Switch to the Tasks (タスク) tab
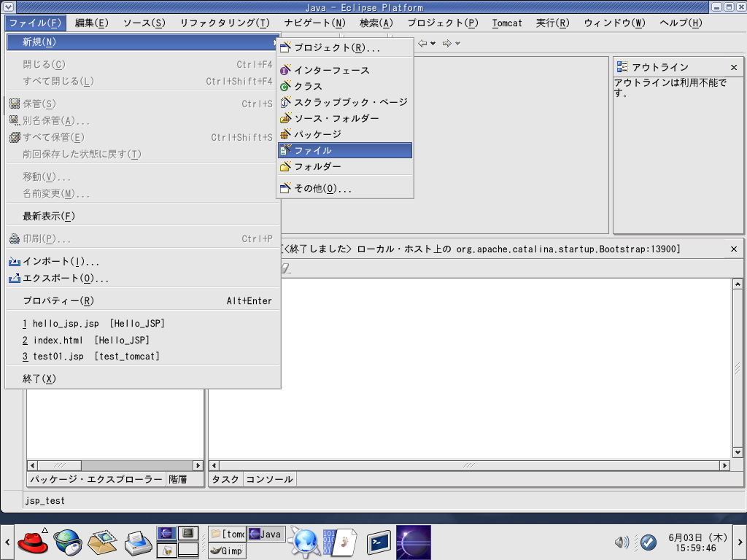 (225, 479)
